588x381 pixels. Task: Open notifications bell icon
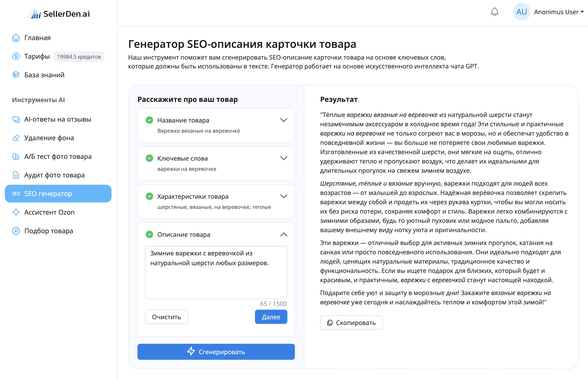coord(494,12)
